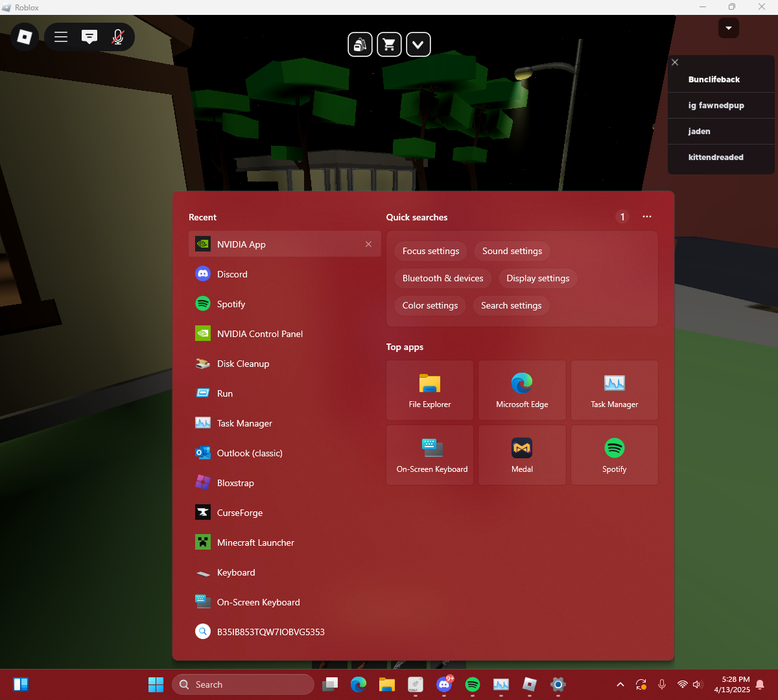Open Outlook (classic) from Recent
The image size is (778, 700).
pyautogui.click(x=285, y=453)
